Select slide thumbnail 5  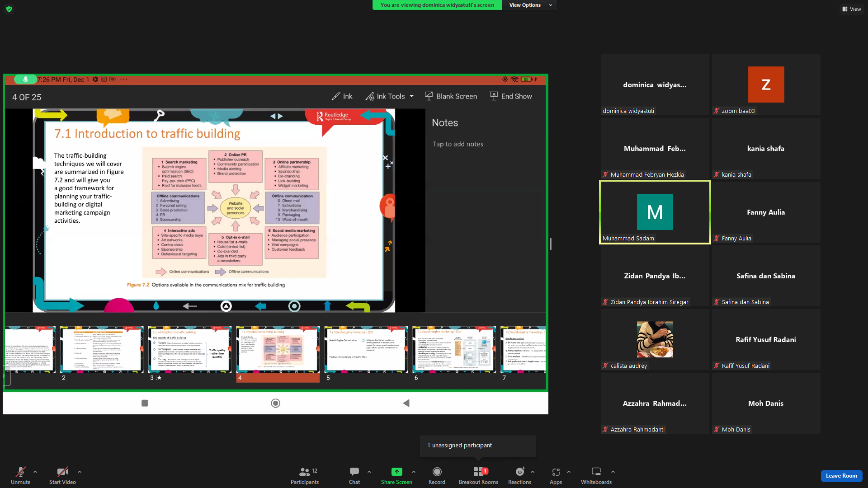coord(366,350)
